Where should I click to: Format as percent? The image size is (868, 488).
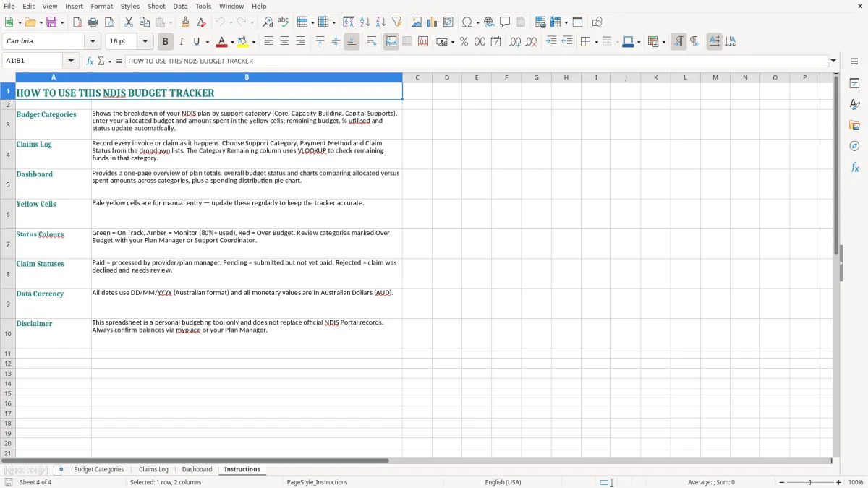[x=464, y=42]
